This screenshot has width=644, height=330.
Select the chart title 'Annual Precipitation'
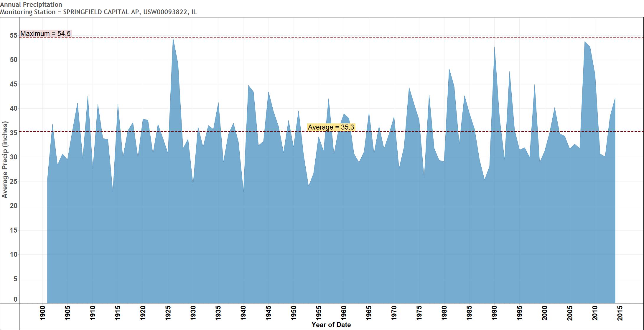(31, 4)
